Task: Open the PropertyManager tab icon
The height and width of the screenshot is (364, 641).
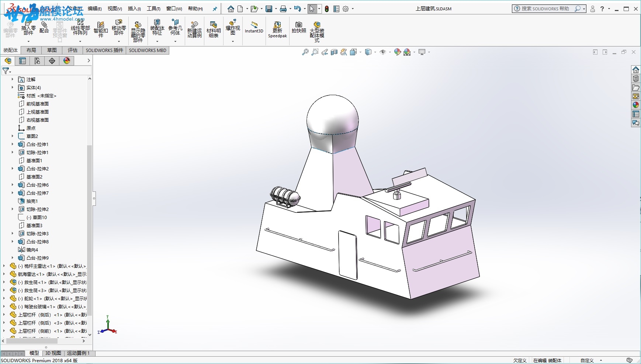Action: click(22, 61)
